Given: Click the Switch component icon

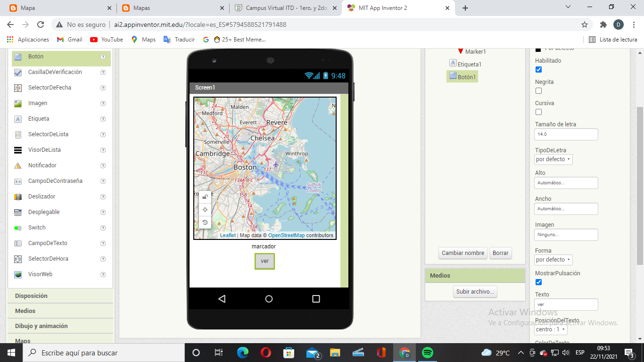Looking at the screenshot, I should (x=18, y=228).
